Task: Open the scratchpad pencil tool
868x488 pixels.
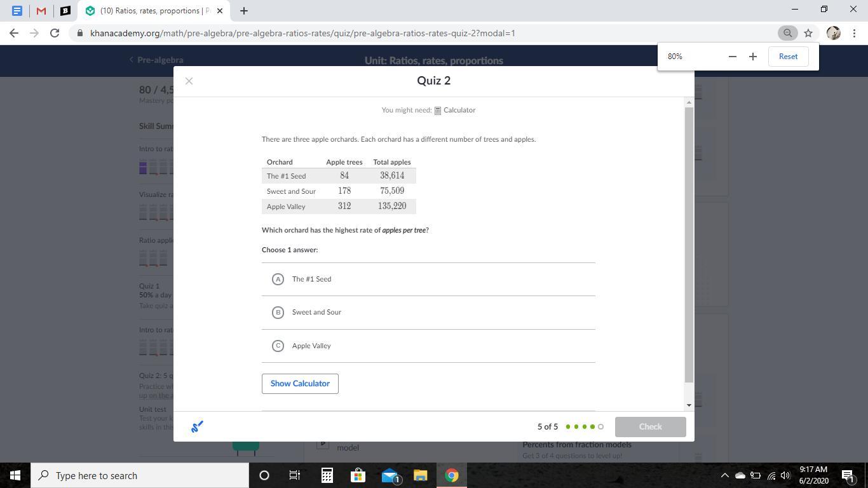Action: pyautogui.click(x=197, y=426)
